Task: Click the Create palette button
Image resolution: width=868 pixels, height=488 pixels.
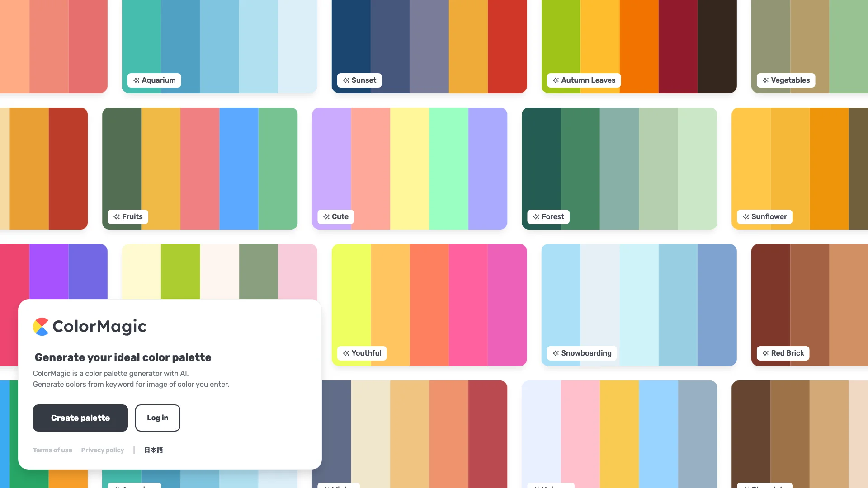Action: click(x=80, y=418)
